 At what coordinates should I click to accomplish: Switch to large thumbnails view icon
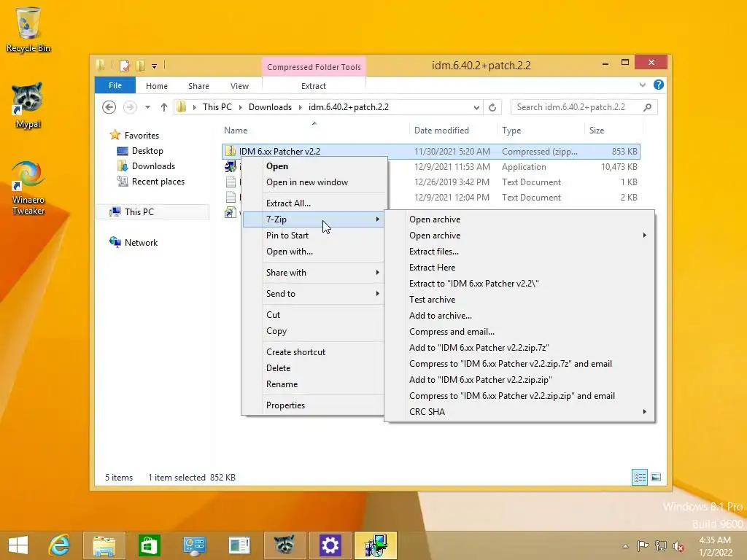point(656,477)
